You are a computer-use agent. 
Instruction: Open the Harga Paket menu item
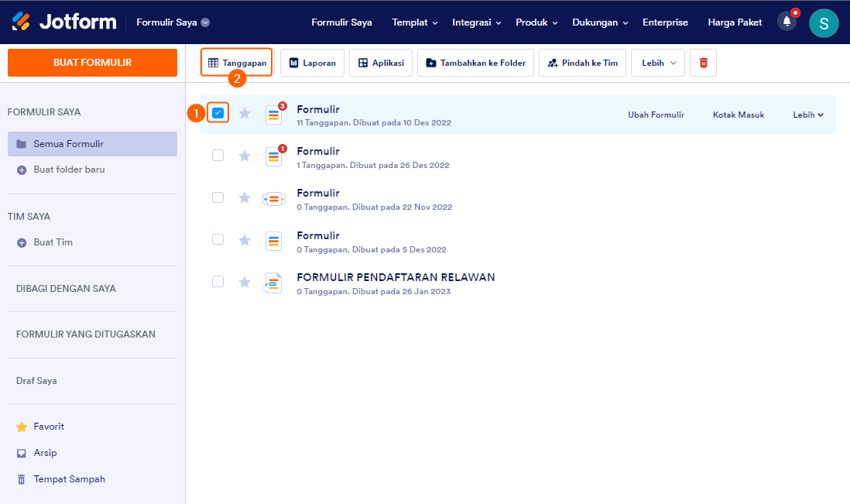[x=735, y=22]
